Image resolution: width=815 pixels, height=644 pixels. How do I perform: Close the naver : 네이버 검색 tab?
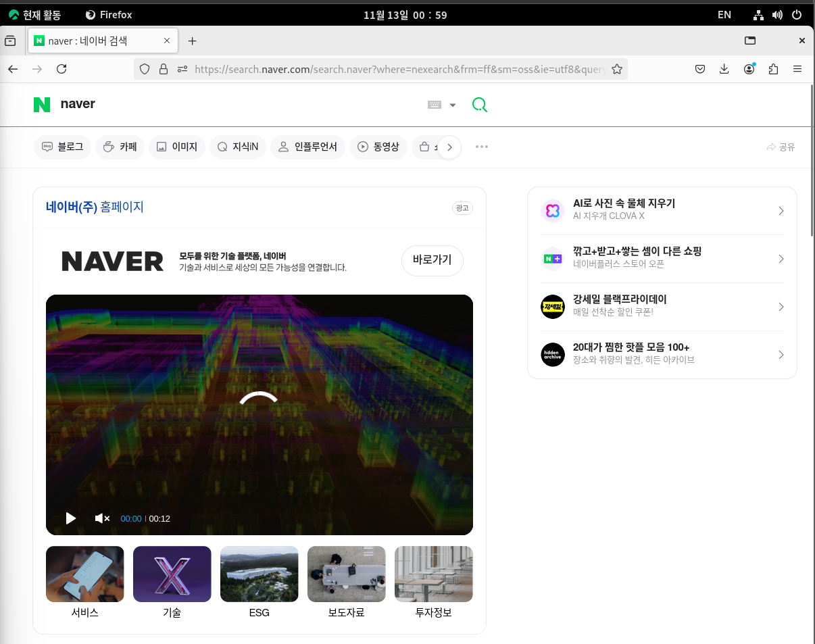point(167,41)
